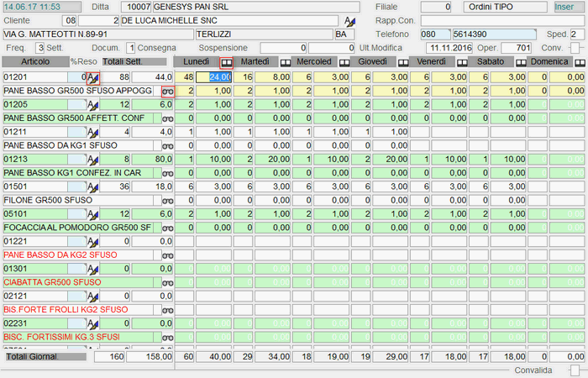Click the Sped. field showing 2
This screenshot has width=588, height=378.
tap(577, 34)
